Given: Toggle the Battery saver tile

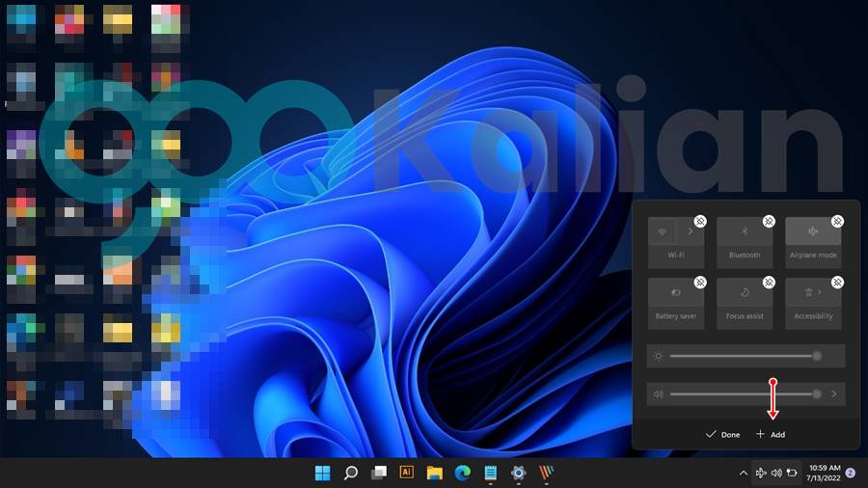Looking at the screenshot, I should pyautogui.click(x=676, y=292).
